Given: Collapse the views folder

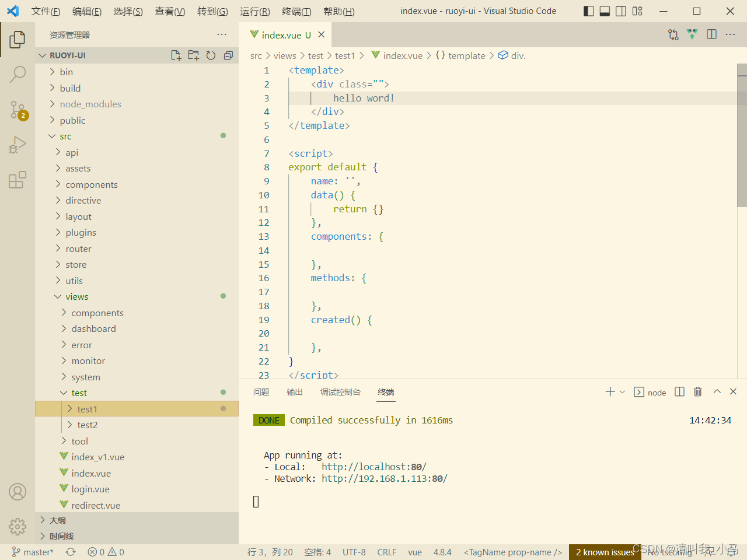Looking at the screenshot, I should (x=137, y=296).
